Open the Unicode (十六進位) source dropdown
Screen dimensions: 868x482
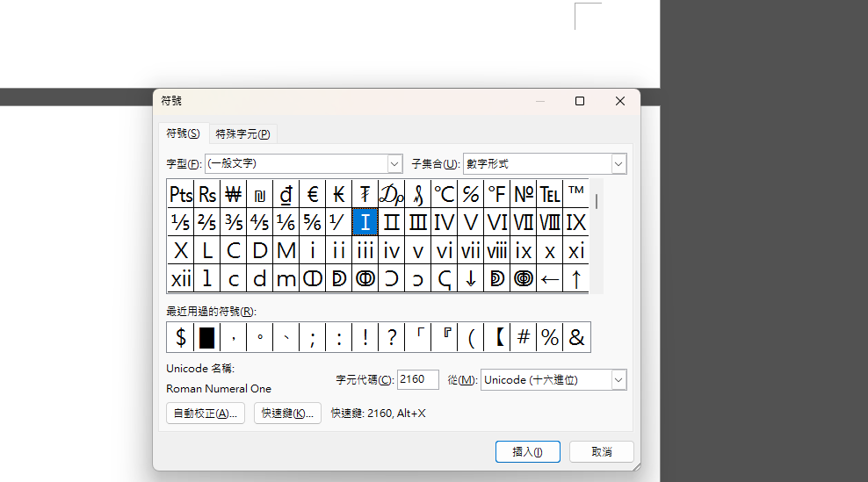pyautogui.click(x=618, y=380)
